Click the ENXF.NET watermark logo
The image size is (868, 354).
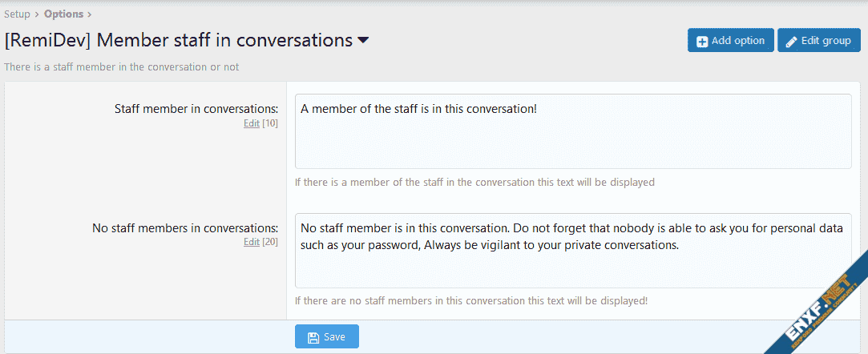tap(816, 308)
